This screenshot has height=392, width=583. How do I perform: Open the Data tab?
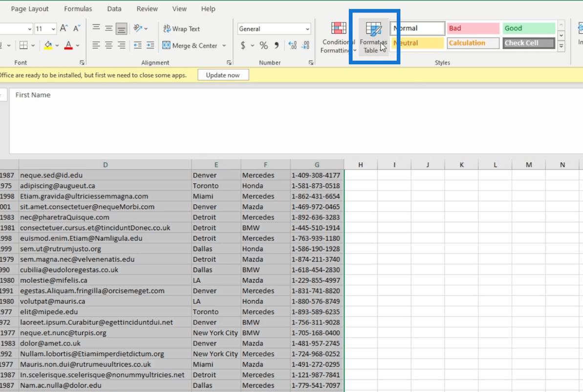(114, 9)
